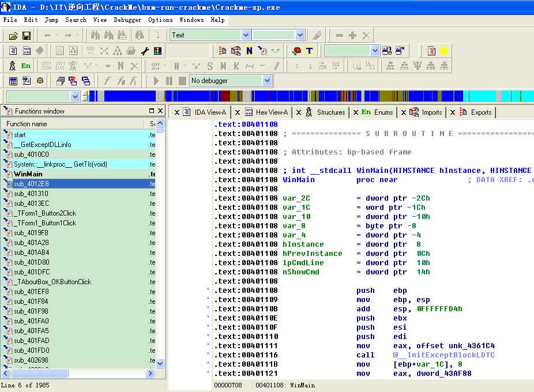The height and width of the screenshot is (392, 534).
Task: Click the green quotes strings icon
Action: click(276, 51)
